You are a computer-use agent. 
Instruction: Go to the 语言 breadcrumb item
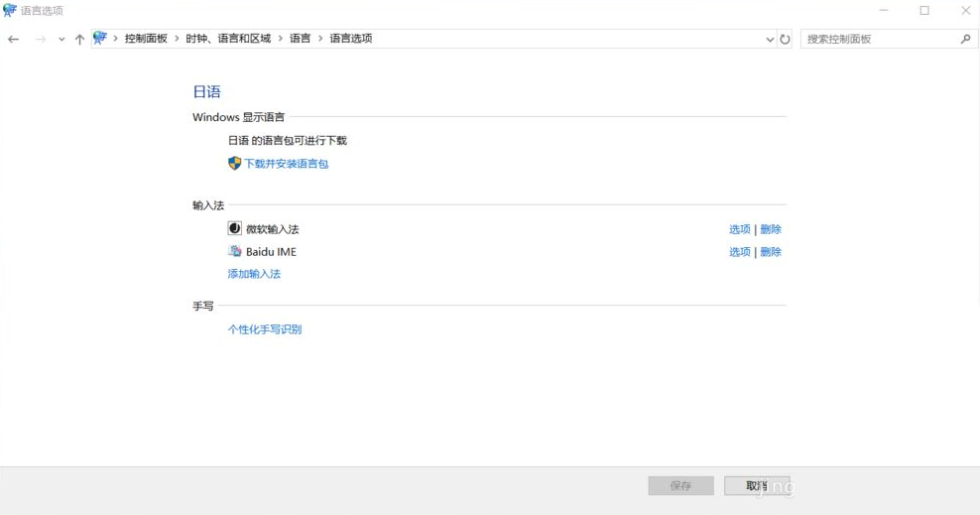pyautogui.click(x=300, y=39)
